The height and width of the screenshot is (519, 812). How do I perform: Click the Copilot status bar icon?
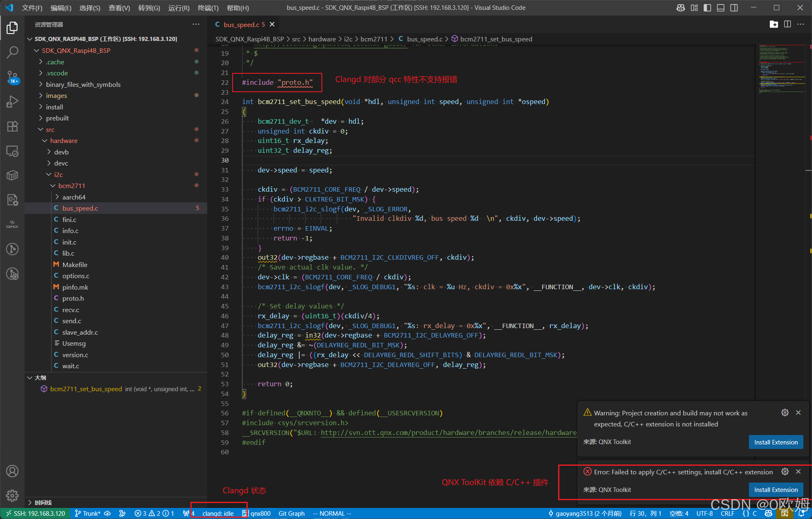coord(768,513)
